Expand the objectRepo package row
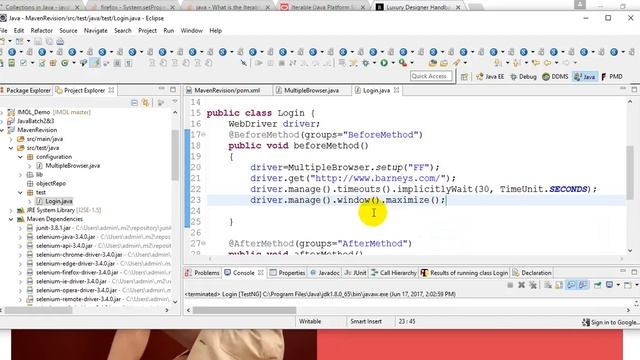The height and width of the screenshot is (360, 640). click(46, 184)
